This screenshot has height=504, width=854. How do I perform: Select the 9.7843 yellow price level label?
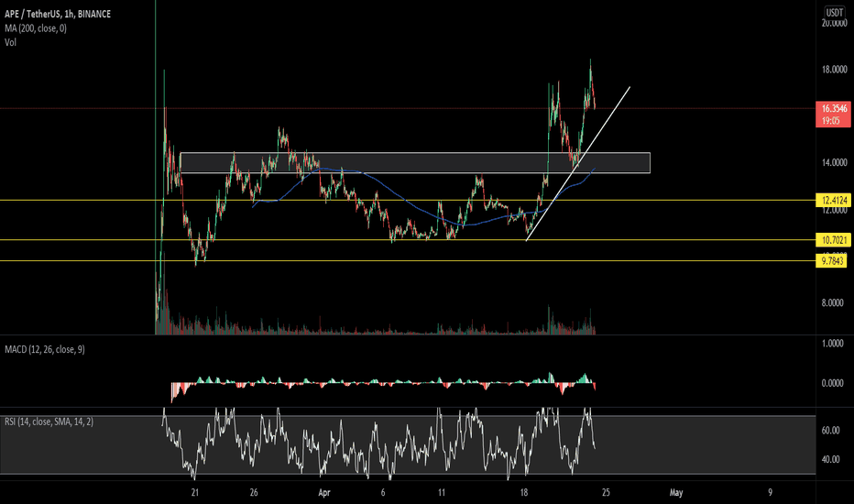coord(832,261)
